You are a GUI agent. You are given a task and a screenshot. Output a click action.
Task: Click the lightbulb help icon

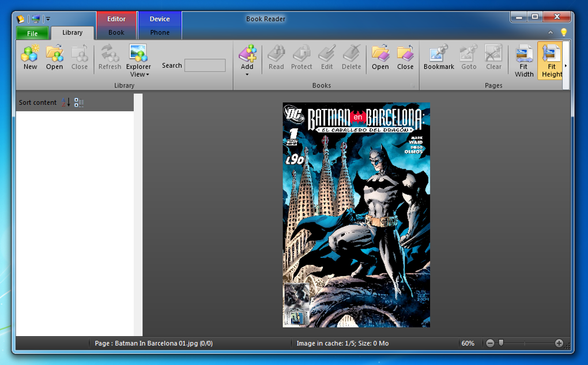564,32
